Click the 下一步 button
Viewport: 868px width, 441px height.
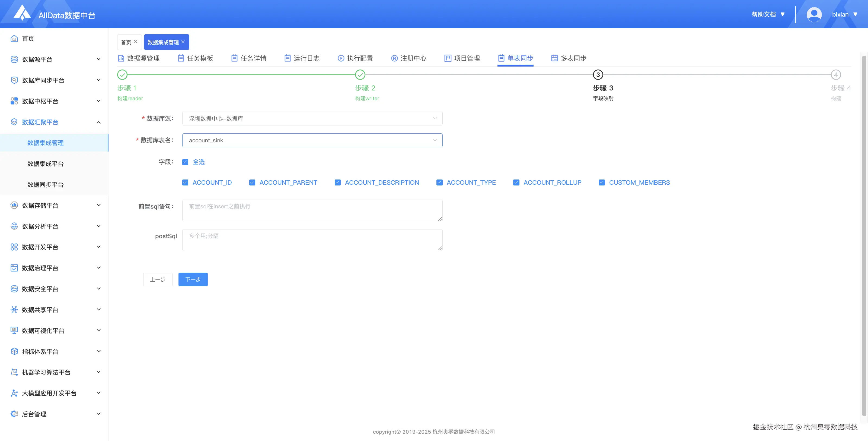point(193,279)
